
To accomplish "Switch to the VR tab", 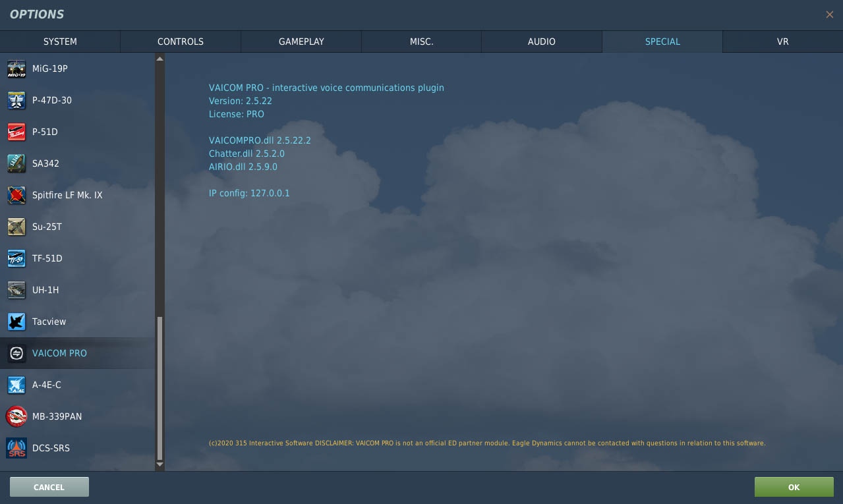I will pyautogui.click(x=783, y=42).
